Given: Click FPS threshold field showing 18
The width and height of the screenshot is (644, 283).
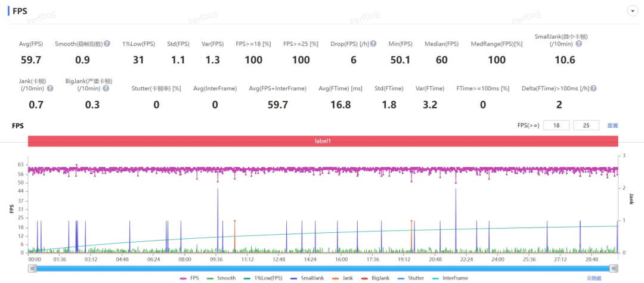Looking at the screenshot, I should [556, 125].
